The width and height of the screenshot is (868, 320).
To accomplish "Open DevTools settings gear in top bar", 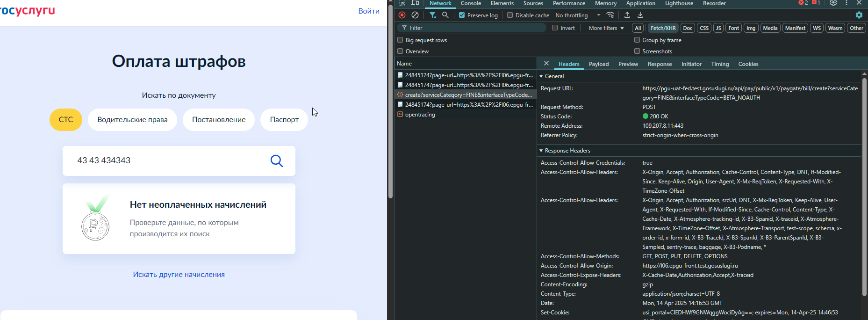I will click(833, 3).
